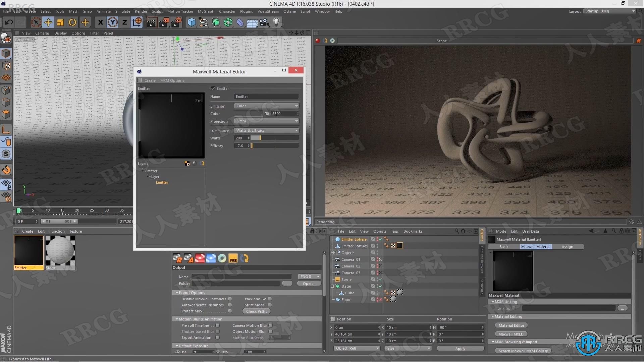
Task: Select the Maxwell Material tab in properties
Action: 535,247
